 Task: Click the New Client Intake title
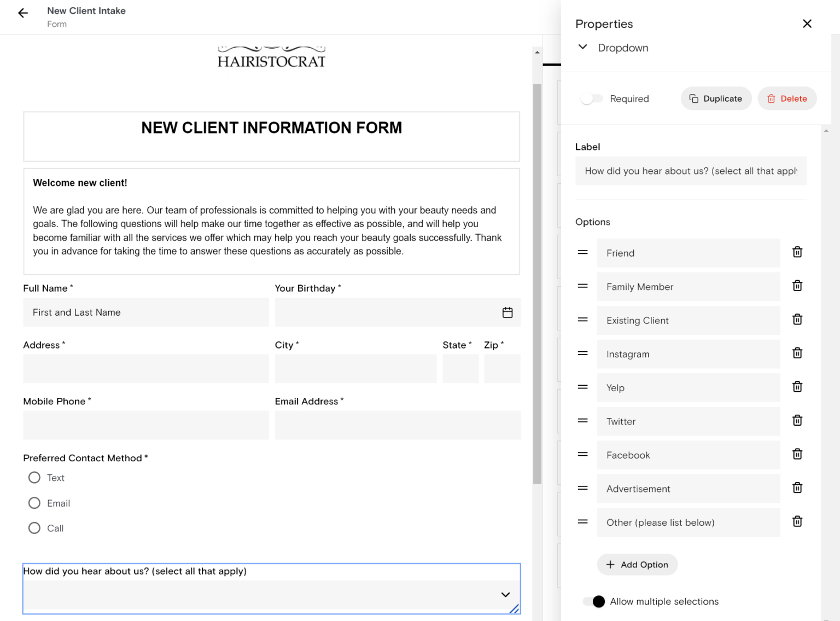pos(86,11)
